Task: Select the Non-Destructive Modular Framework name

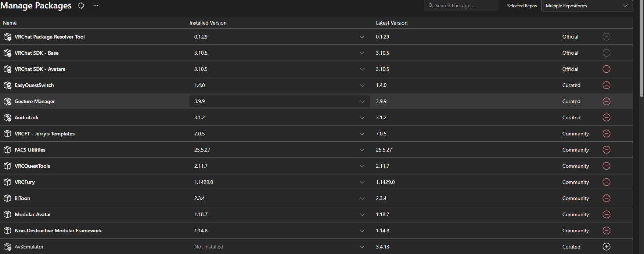Action: pos(58,231)
